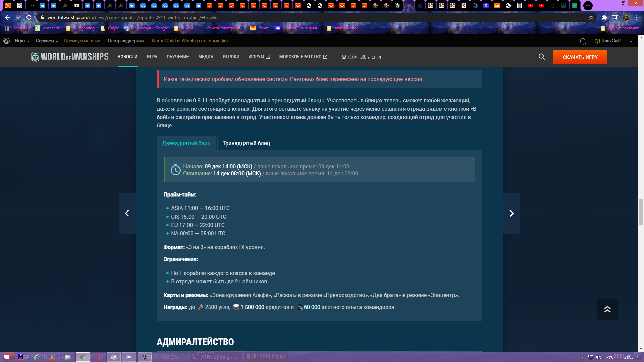Jump back to top with double-chevron button
The height and width of the screenshot is (362, 644).
[607, 309]
